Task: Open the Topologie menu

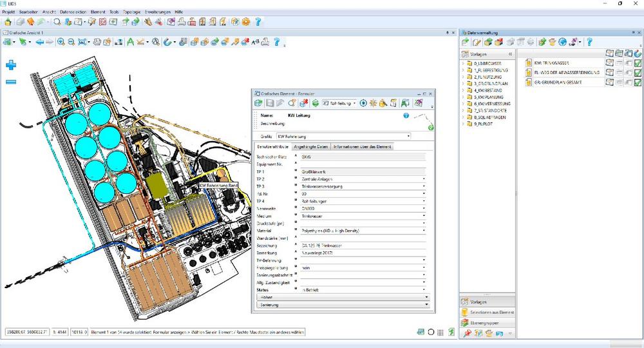Action: pyautogui.click(x=133, y=12)
